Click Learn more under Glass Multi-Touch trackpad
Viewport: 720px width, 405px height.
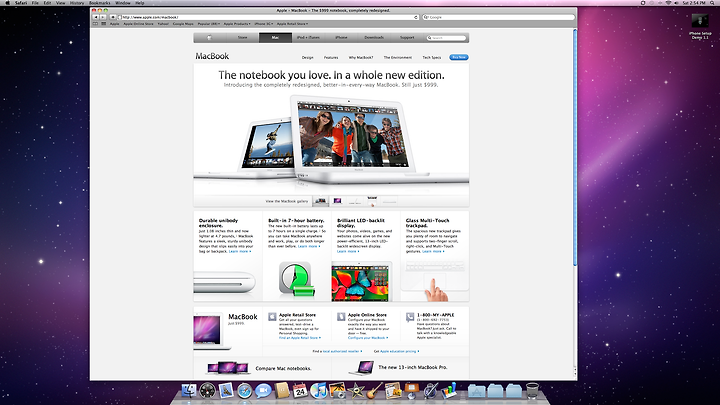(433, 252)
